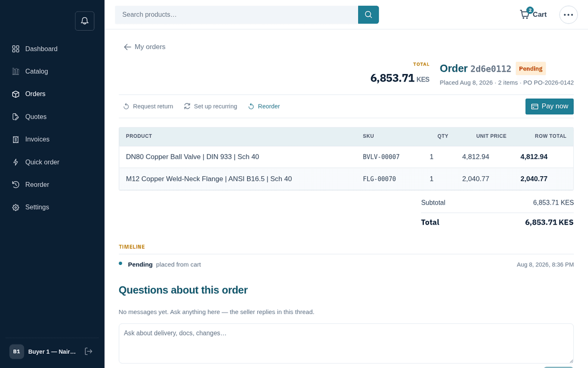Click the Reorder action above the table
Screen dimensions: 588x368
(264, 106)
